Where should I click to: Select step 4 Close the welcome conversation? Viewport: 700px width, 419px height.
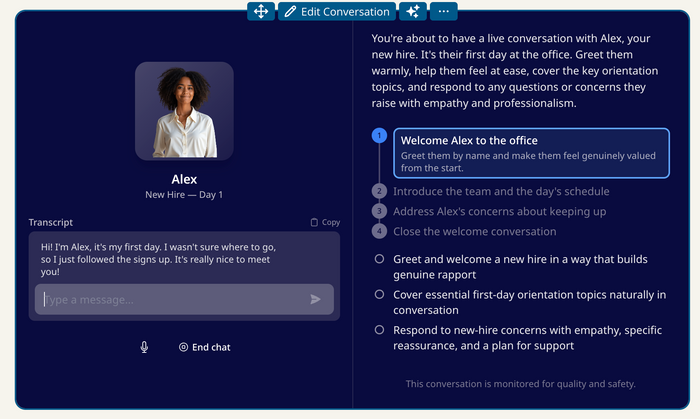[475, 232]
